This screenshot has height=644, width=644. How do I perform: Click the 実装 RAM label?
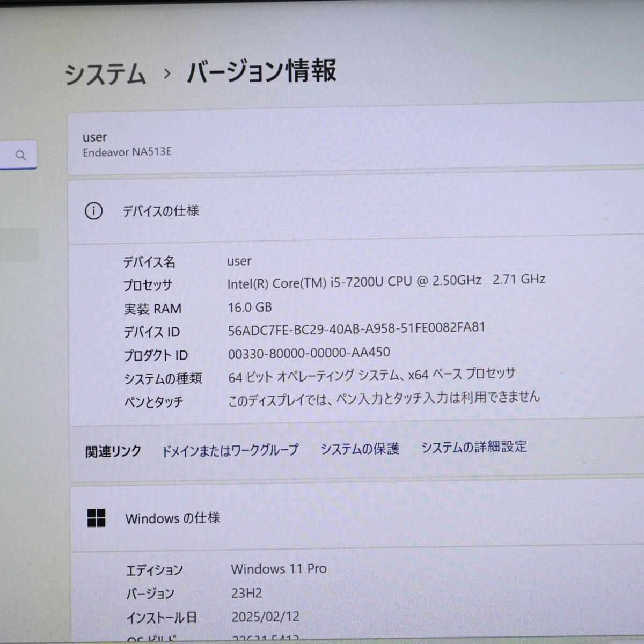[152, 309]
